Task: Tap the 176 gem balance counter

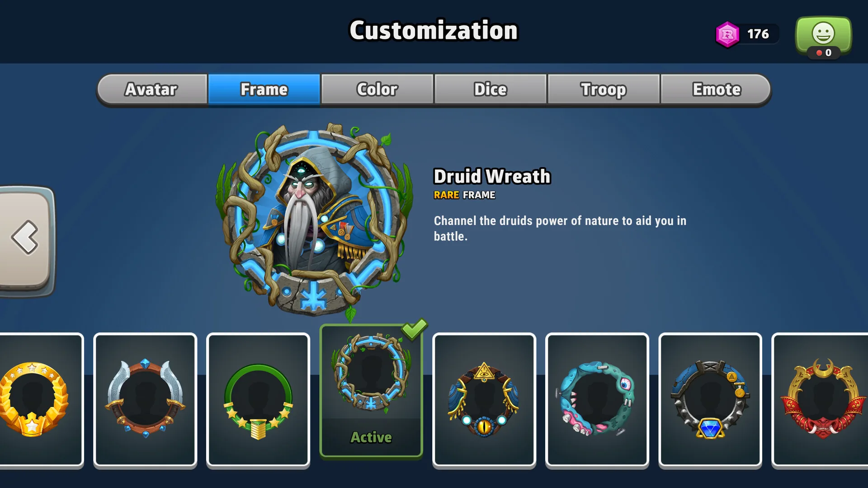Action: coord(758,34)
